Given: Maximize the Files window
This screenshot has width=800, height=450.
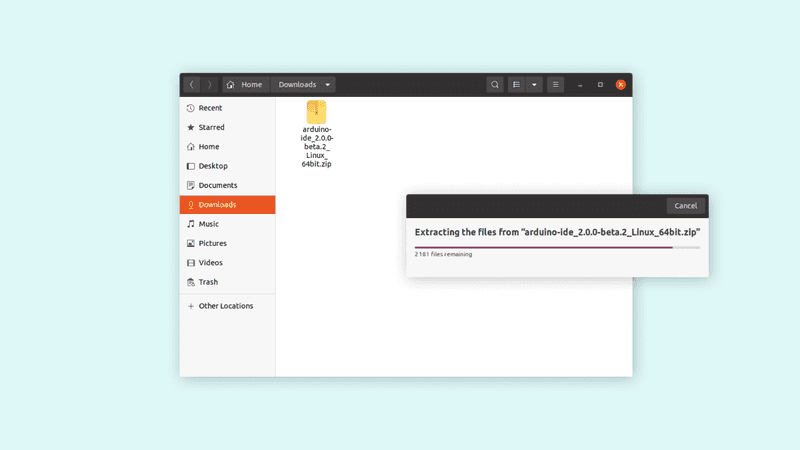Looking at the screenshot, I should [601, 85].
